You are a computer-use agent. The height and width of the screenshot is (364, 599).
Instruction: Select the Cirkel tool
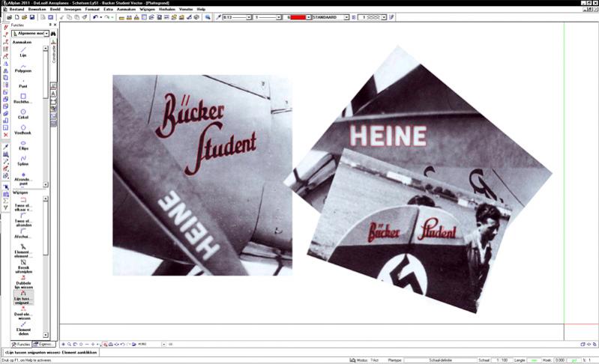[x=23, y=114]
